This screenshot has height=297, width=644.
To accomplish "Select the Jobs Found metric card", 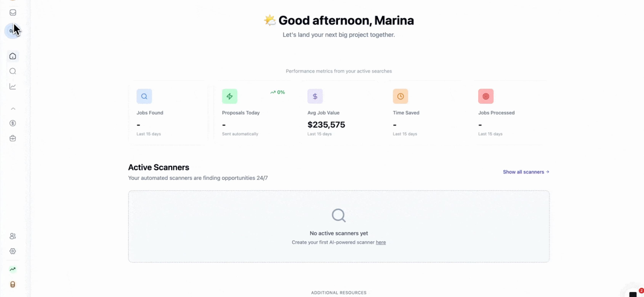I will [x=168, y=115].
